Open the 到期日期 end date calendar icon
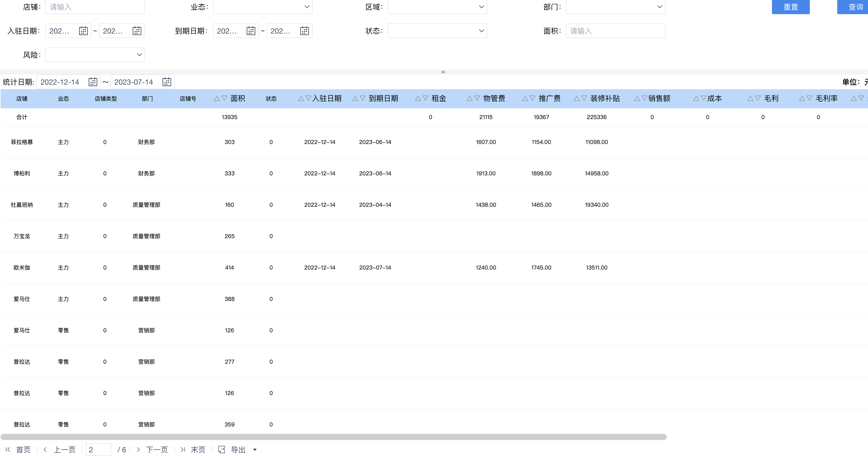 [304, 31]
